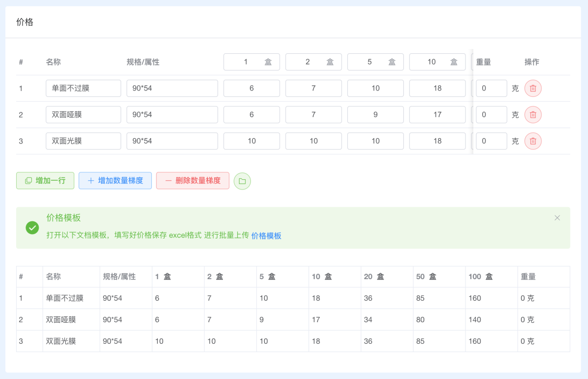Click the 删除数量梯度 button
Viewport: 588px width, 379px height.
click(192, 181)
